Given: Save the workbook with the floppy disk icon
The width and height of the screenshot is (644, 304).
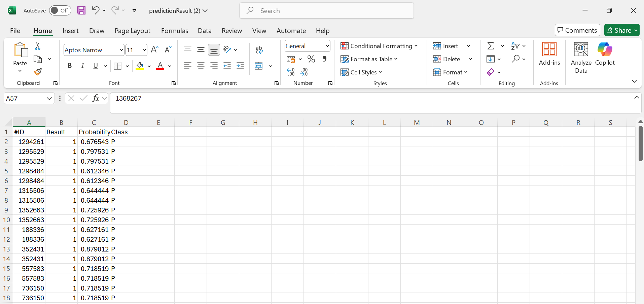Looking at the screenshot, I should 81,10.
